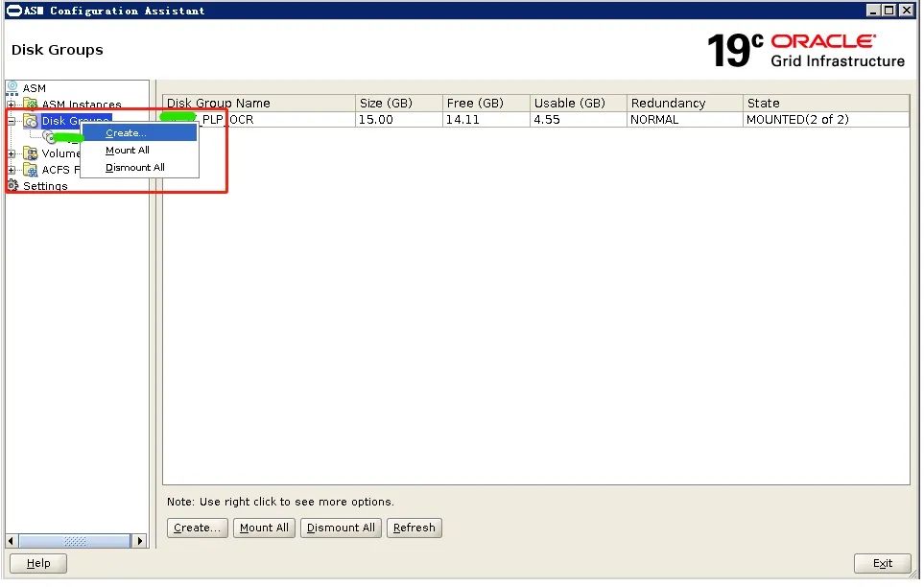Click the Dismount All button below the table
This screenshot has height=587, width=924.
tap(342, 528)
